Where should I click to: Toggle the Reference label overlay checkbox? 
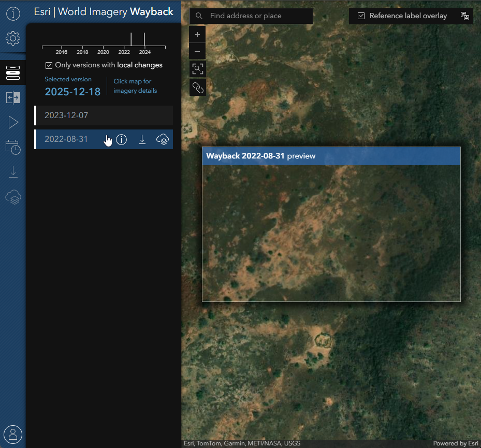361,16
